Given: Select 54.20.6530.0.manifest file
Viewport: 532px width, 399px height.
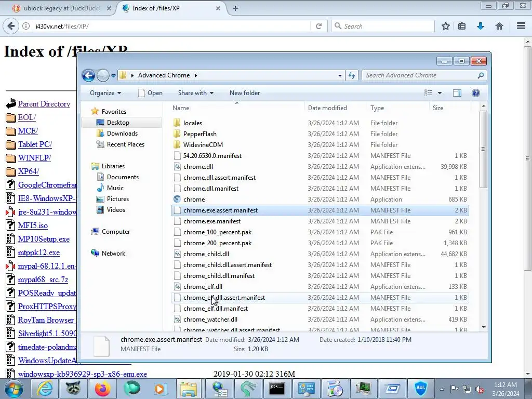Looking at the screenshot, I should [x=212, y=156].
